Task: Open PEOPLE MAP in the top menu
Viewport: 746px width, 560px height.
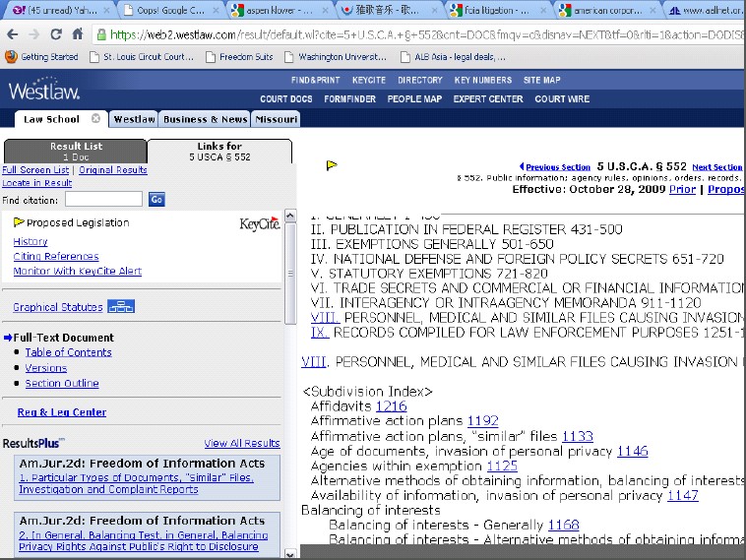Action: coord(414,99)
